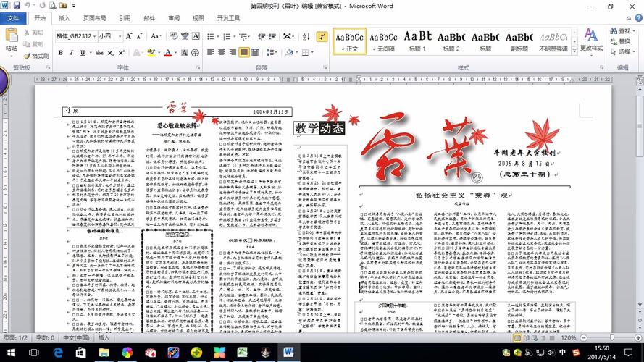644x362 pixels.
Task: Switch to the Insert (插入) tab
Action: click(64, 18)
